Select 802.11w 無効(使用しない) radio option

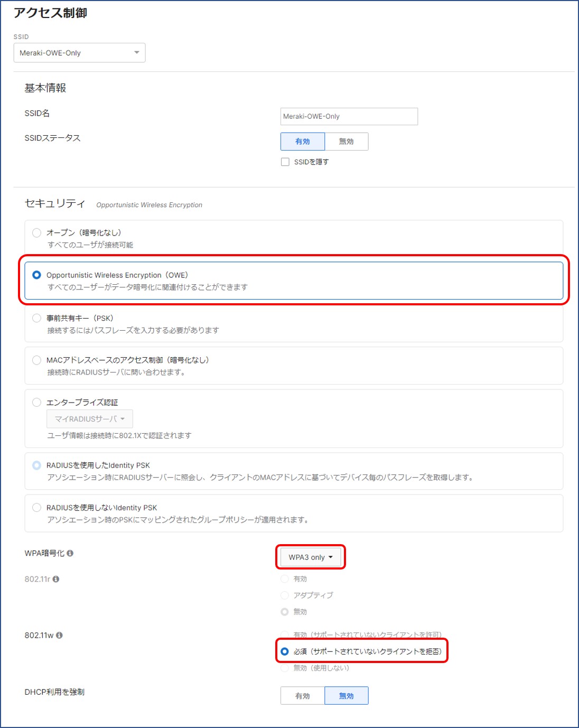point(285,668)
